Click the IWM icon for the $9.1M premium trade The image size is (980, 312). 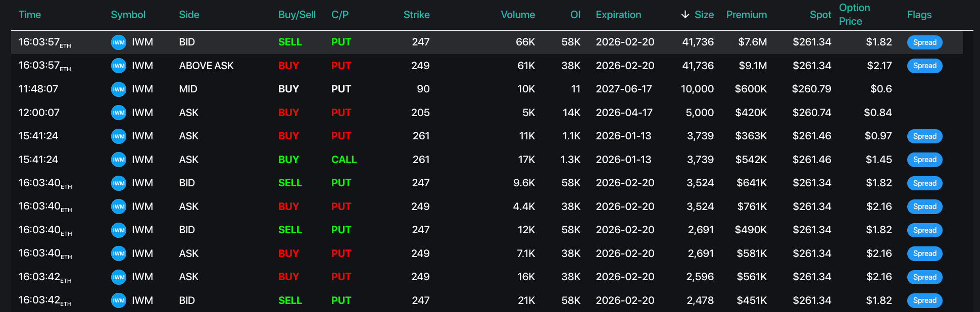click(118, 66)
